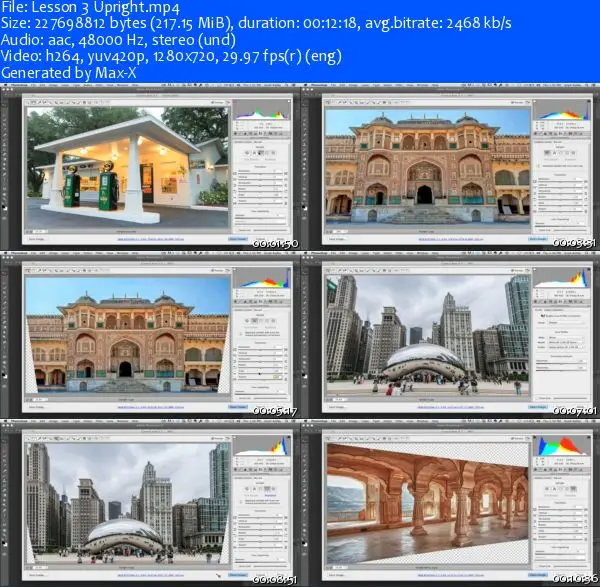
Task: Select the 'Generated by Max-X' line
Action: pos(68,73)
